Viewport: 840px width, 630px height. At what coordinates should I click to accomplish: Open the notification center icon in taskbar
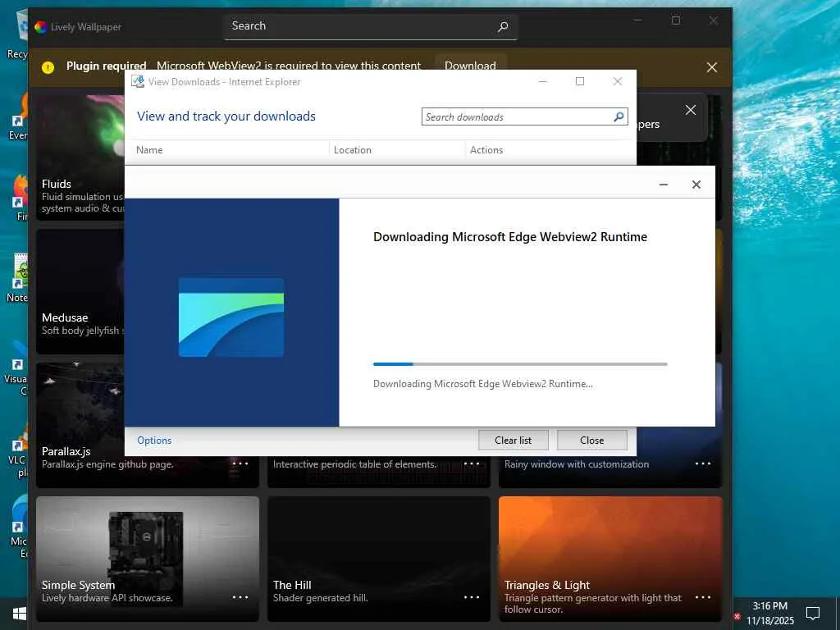(x=813, y=614)
